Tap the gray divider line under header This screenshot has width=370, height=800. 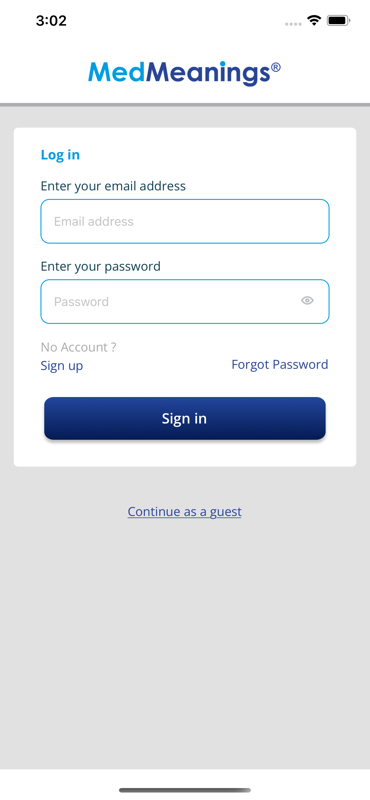(185, 105)
